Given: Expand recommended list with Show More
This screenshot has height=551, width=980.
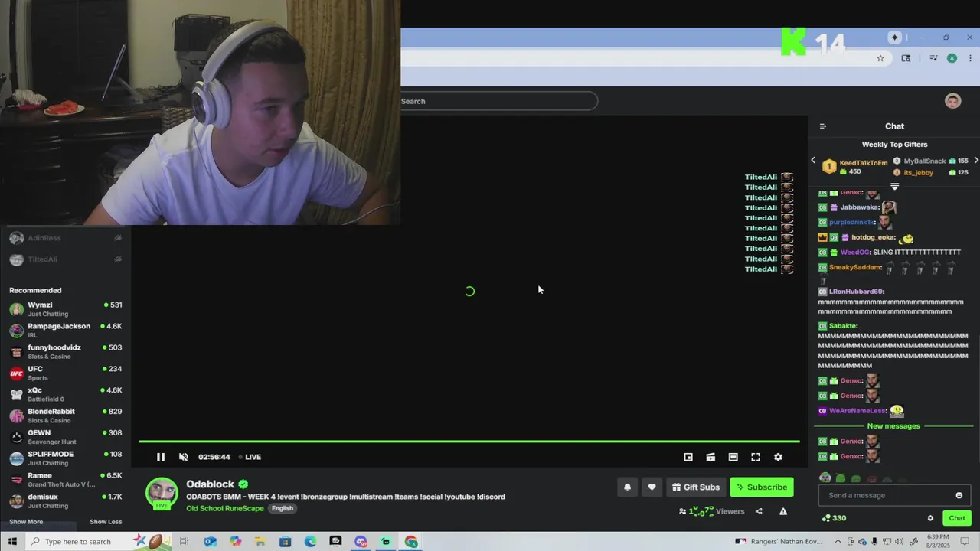Looking at the screenshot, I should pyautogui.click(x=26, y=522).
